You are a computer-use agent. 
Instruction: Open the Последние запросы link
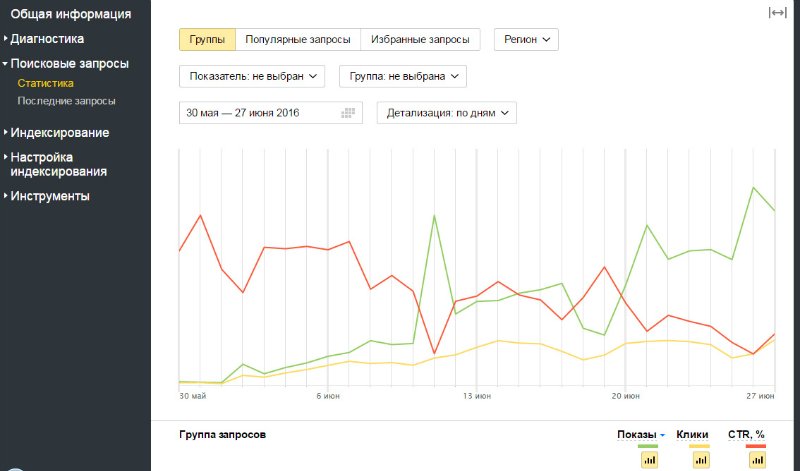[x=67, y=101]
